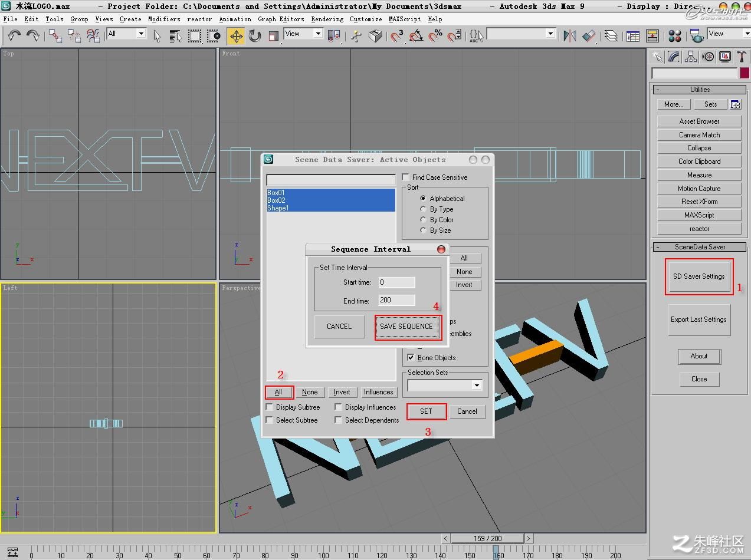Uncheck the Bone Objects checkbox

[411, 358]
